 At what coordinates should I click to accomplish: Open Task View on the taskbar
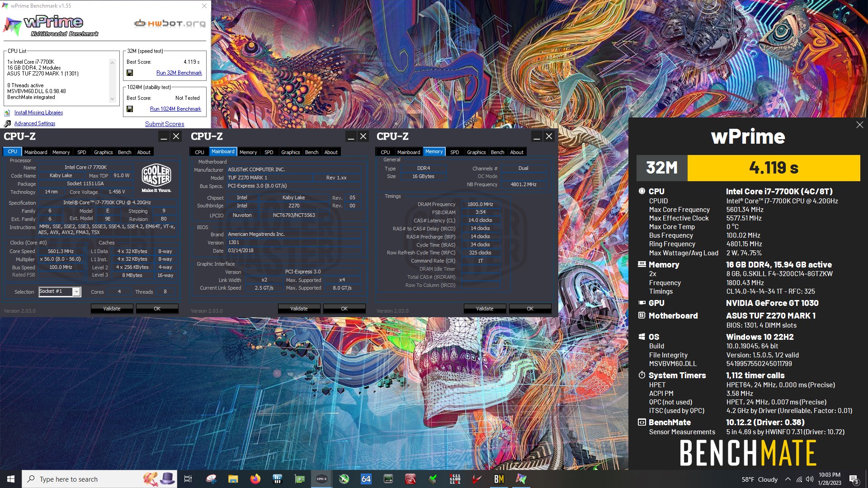pos(188,479)
